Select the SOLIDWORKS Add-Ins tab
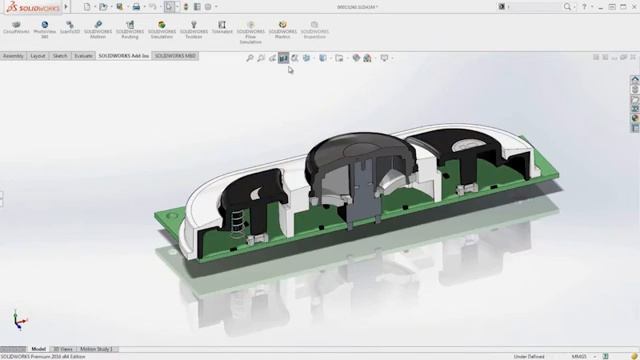 (x=124, y=56)
